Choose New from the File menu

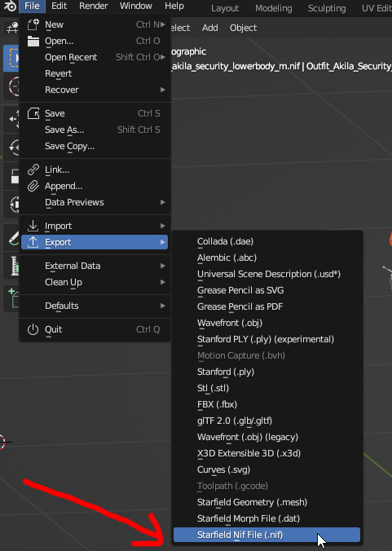[x=95, y=24]
